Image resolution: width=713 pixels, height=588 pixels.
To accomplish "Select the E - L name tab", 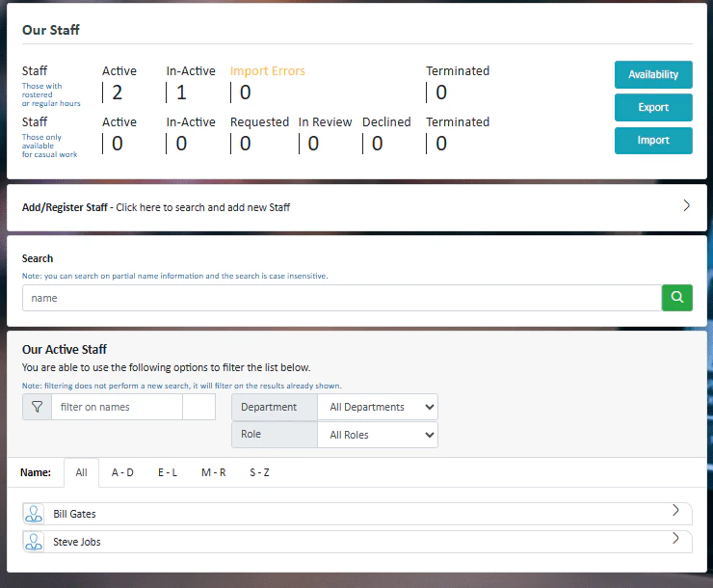I will pos(168,472).
